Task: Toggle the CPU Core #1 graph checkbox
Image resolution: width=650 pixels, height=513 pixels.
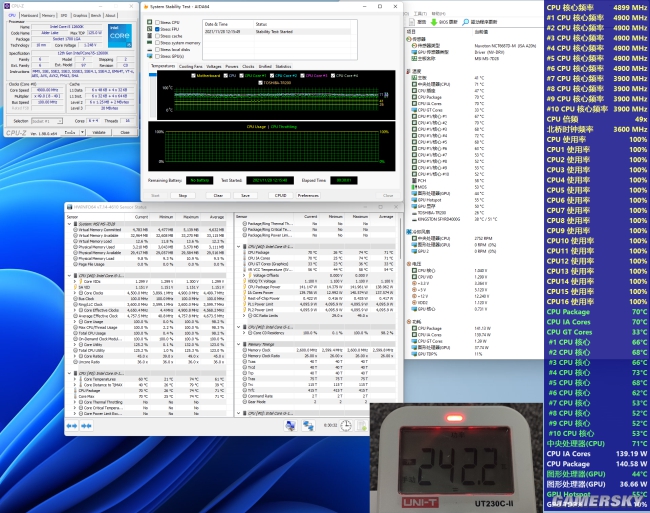Action: click(242, 75)
